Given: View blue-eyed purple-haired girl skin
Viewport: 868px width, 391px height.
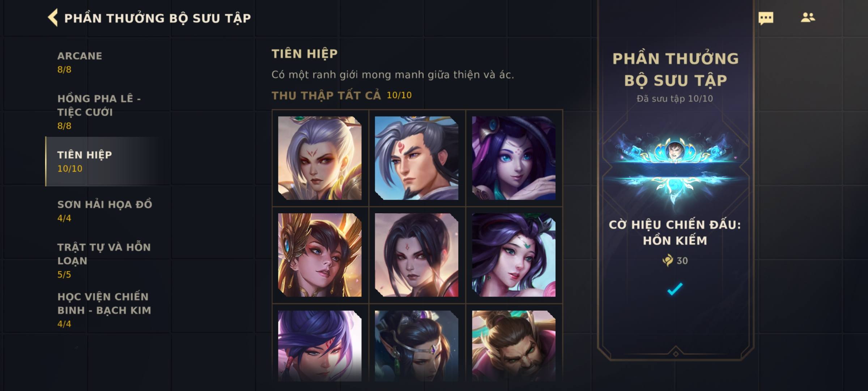Looking at the screenshot, I should pyautogui.click(x=514, y=158).
